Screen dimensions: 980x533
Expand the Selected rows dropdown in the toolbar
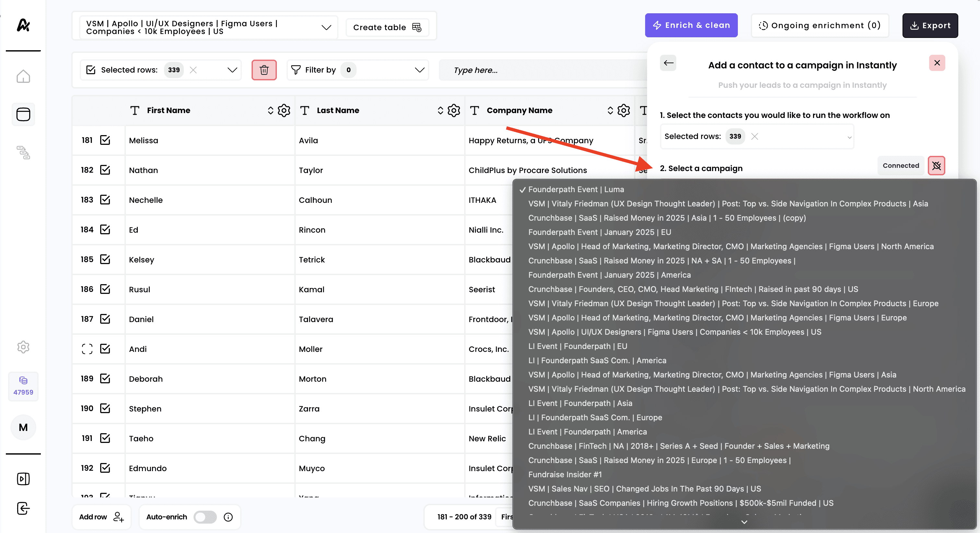coord(232,70)
